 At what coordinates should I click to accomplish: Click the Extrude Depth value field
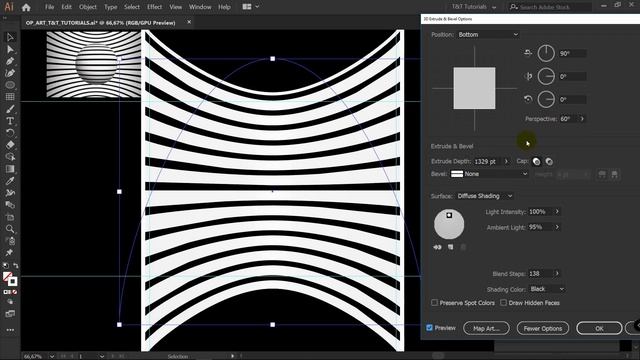click(487, 161)
